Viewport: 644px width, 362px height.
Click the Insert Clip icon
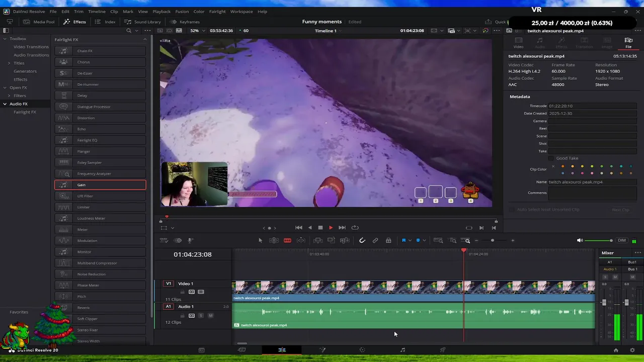tap(318, 240)
